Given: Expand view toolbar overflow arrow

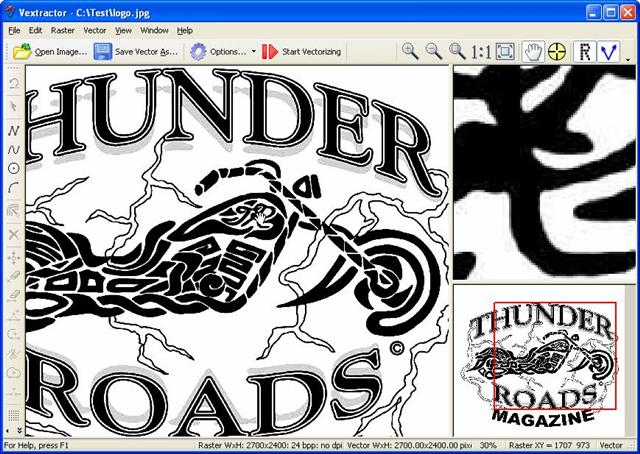Looking at the screenshot, I should (628, 60).
